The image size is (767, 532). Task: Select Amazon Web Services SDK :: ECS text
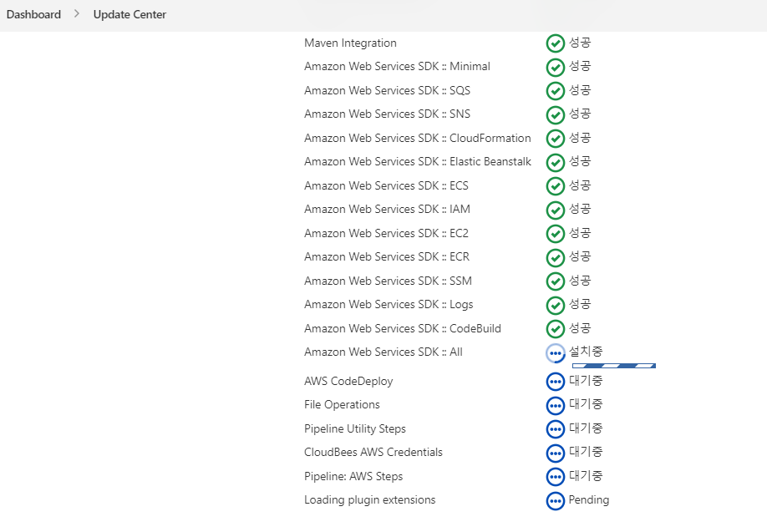click(387, 185)
